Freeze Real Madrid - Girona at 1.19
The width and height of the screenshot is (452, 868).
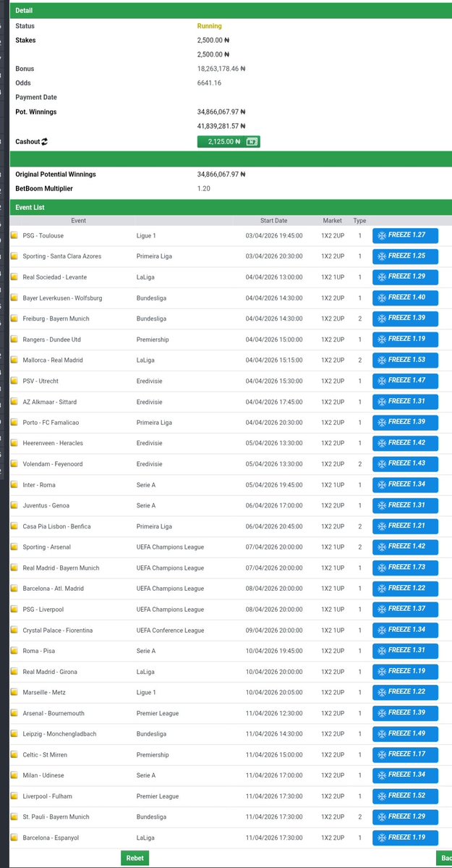[x=405, y=672]
